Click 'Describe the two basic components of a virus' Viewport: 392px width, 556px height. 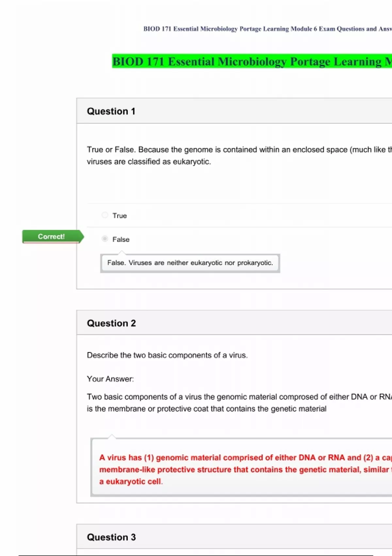167,355
